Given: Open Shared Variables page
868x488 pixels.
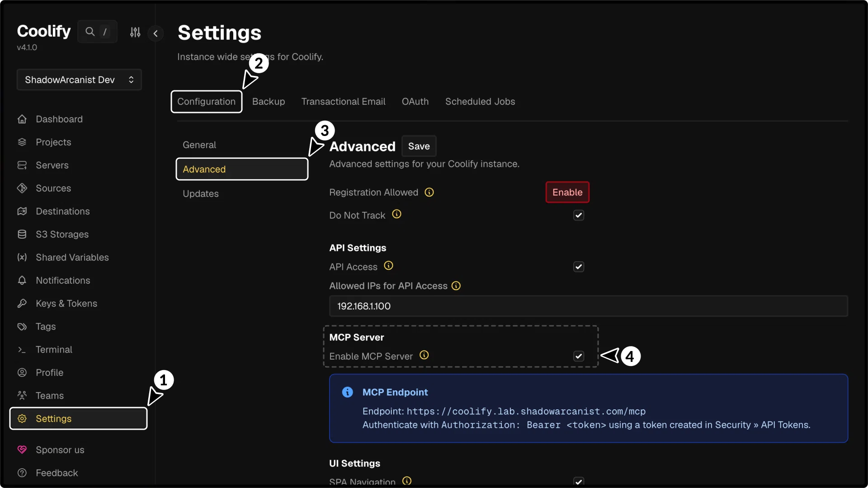Looking at the screenshot, I should point(72,258).
